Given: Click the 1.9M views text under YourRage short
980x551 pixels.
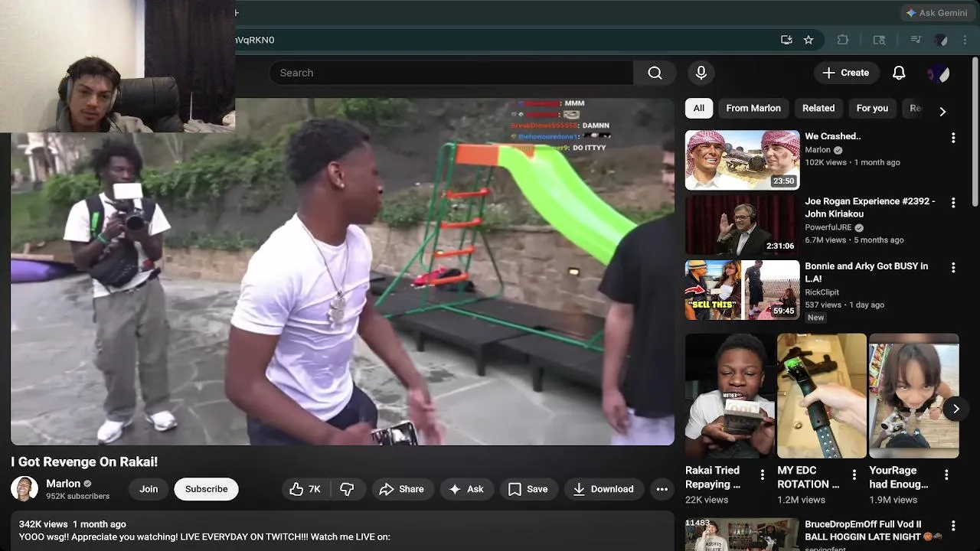Looking at the screenshot, I should click(893, 500).
